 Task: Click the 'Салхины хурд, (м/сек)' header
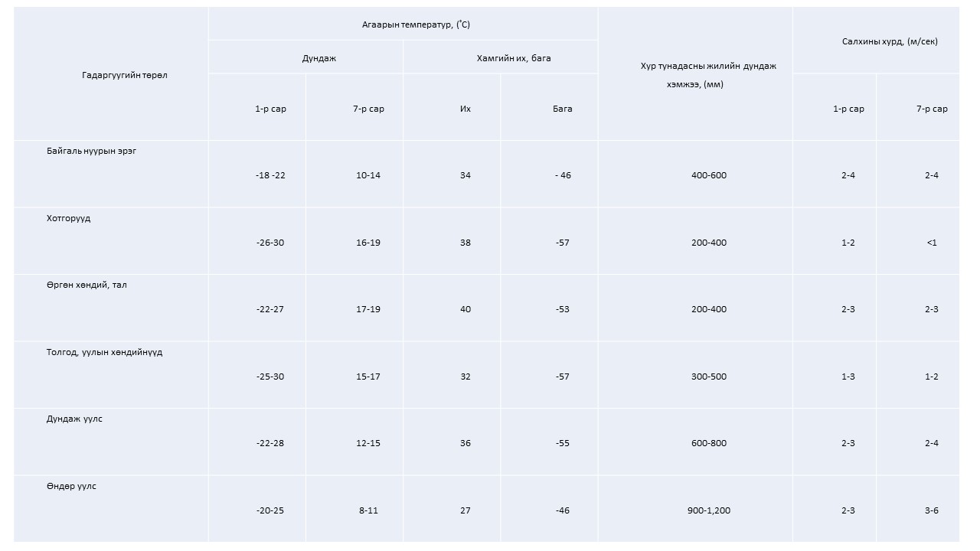890,41
